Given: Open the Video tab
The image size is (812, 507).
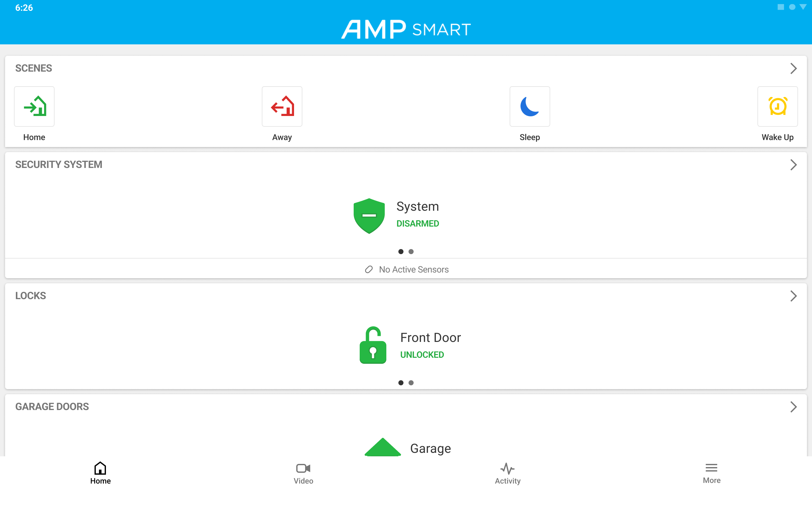Looking at the screenshot, I should 303,473.
